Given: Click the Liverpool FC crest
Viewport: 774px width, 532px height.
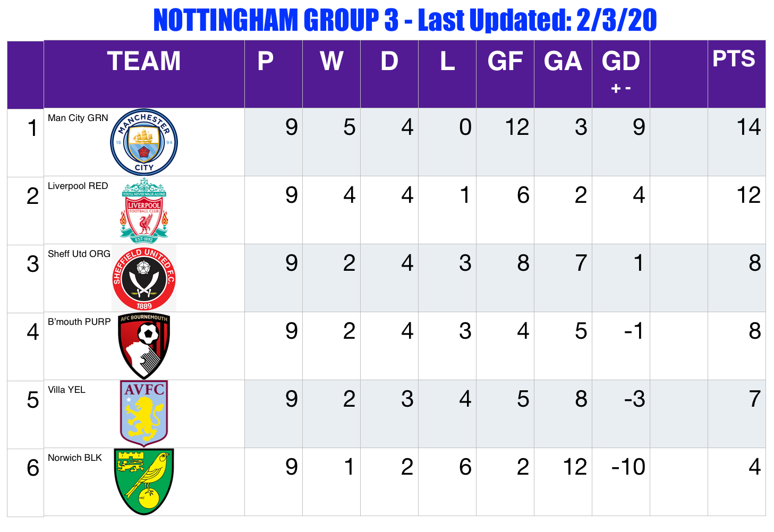Looking at the screenshot, I should pyautogui.click(x=144, y=210).
